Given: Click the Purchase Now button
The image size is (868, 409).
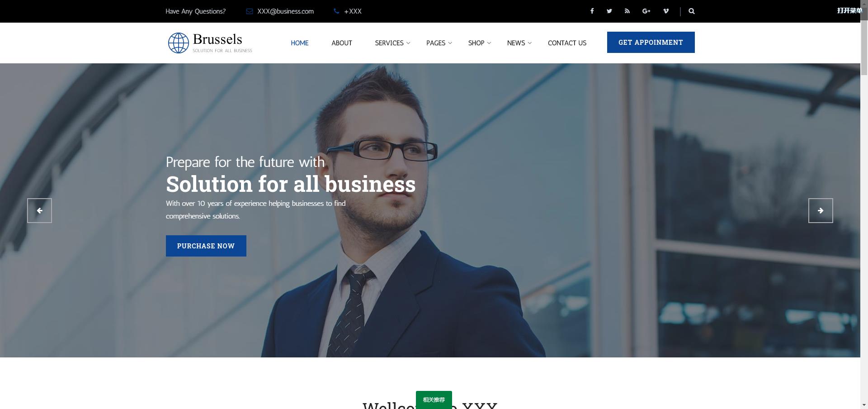Looking at the screenshot, I should coord(206,246).
